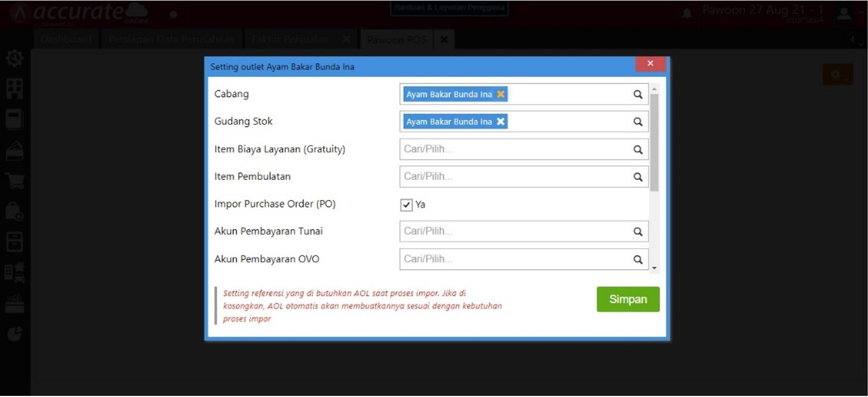This screenshot has height=397, width=868.
Task: Switch to the Faktur Penjualan tab
Action: tap(290, 39)
